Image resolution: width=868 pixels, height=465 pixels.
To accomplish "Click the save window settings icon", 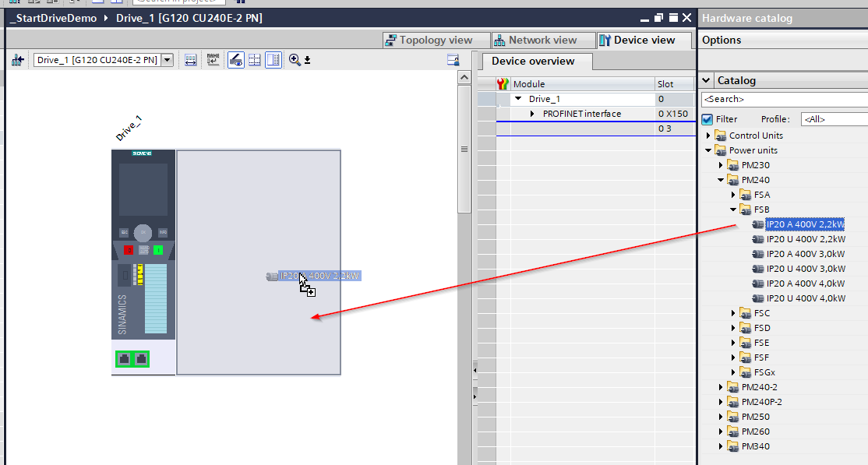I will pyautogui.click(x=453, y=60).
